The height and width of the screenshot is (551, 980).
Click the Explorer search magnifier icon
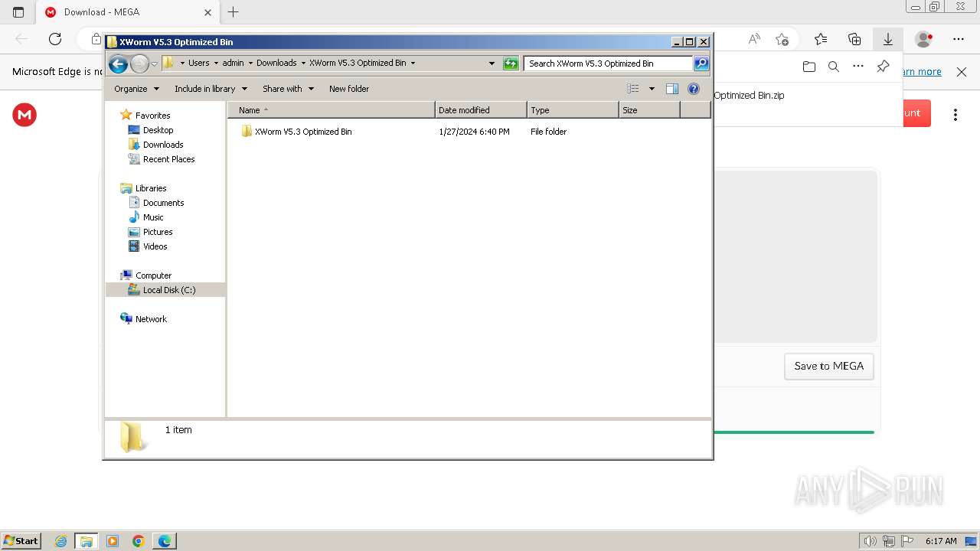click(701, 64)
